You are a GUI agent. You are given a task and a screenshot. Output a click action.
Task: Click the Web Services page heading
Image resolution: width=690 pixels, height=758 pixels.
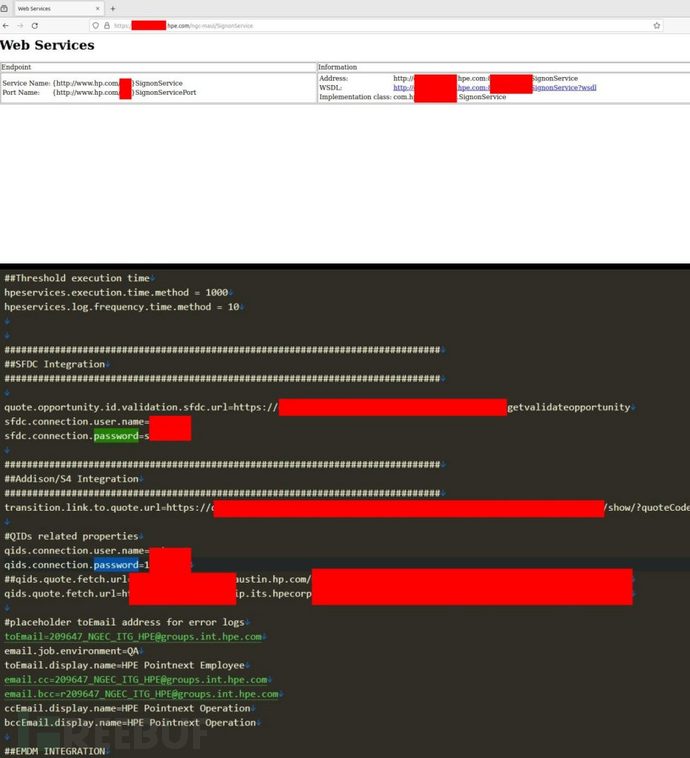tap(47, 45)
